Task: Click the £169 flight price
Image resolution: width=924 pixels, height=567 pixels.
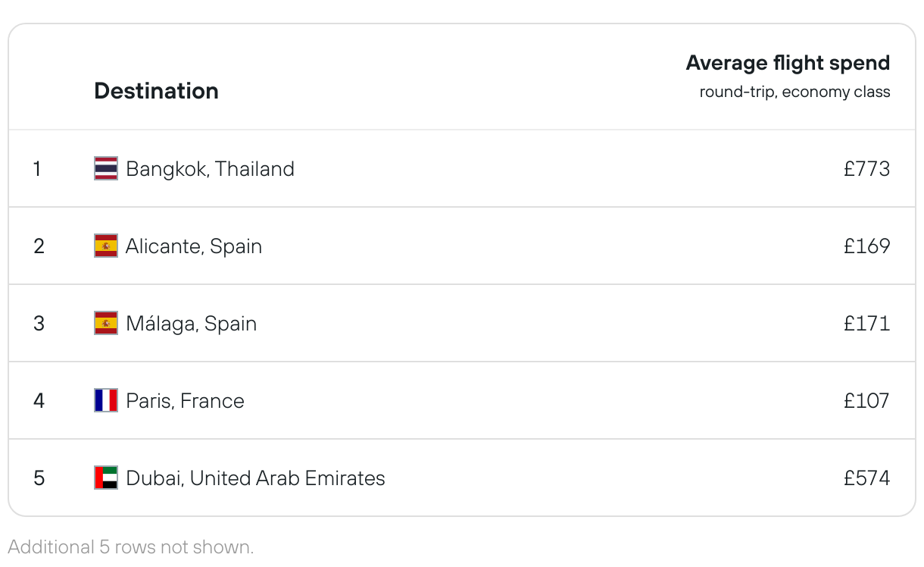Action: pos(866,246)
